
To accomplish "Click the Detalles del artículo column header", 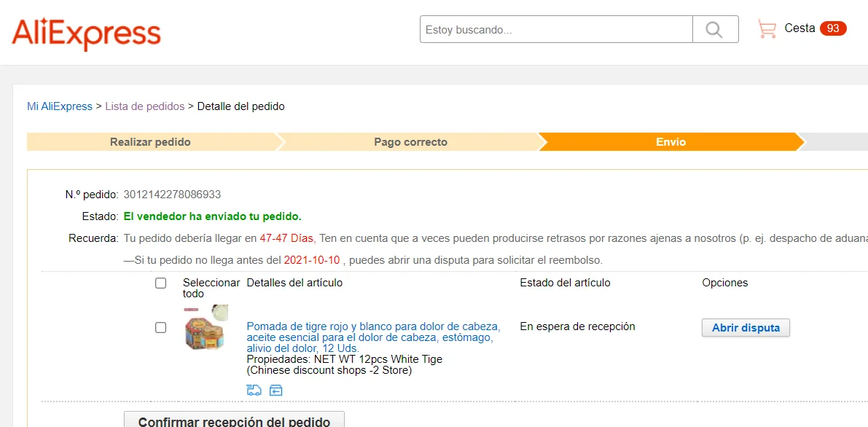I will tap(294, 283).
